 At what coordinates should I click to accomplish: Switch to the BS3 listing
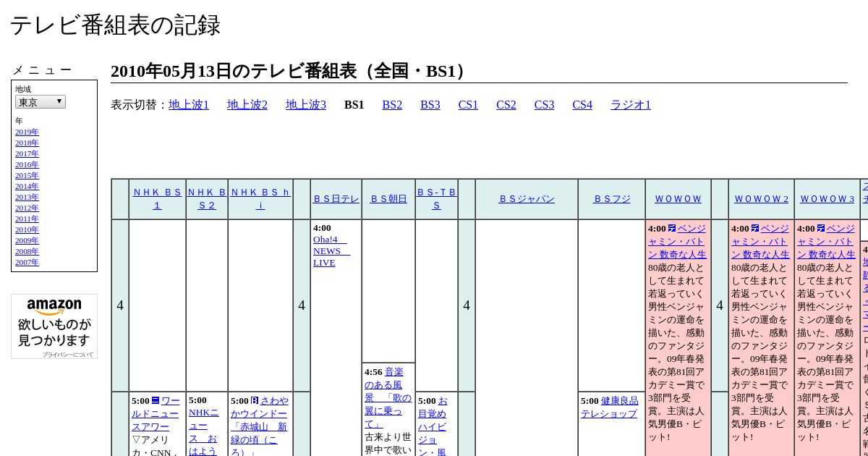click(430, 105)
